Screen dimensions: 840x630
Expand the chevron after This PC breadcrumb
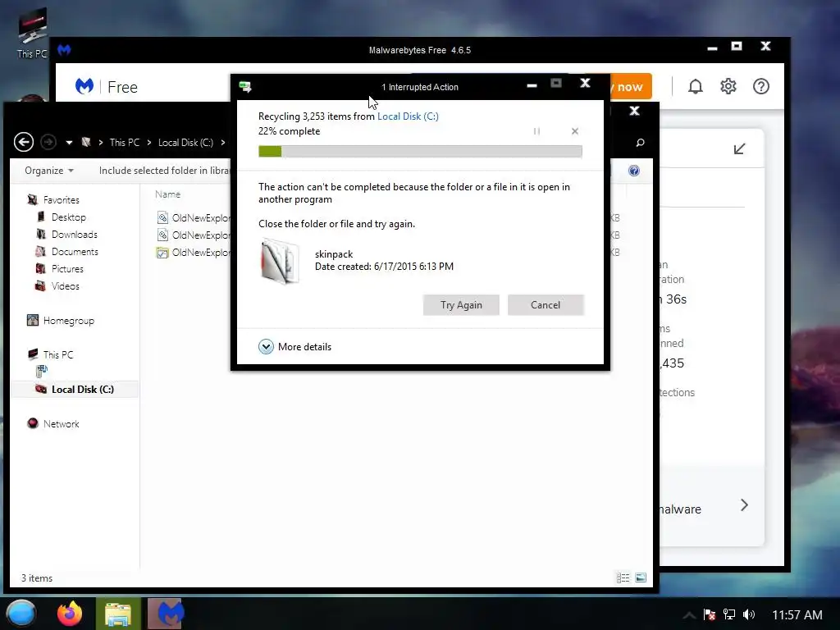[149, 143]
